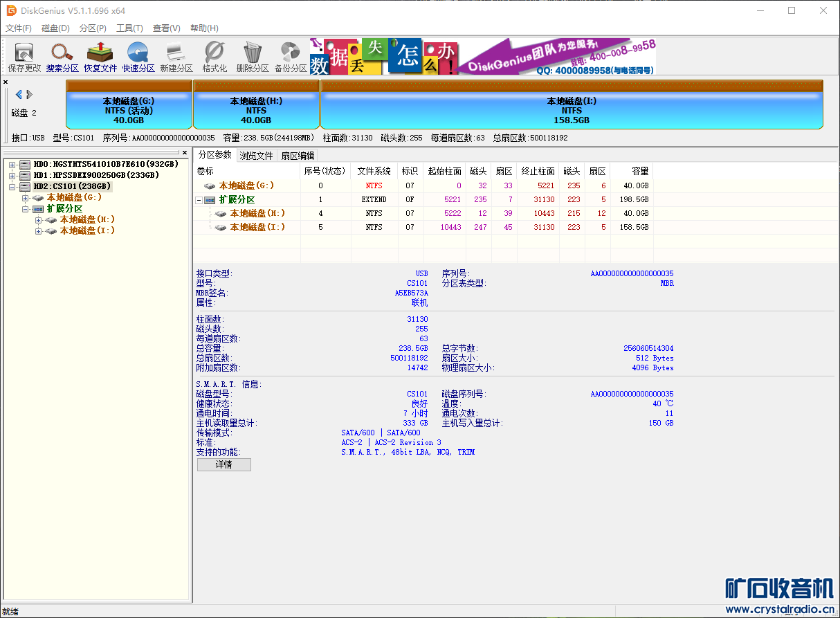Open the Help (帮助) menu

(x=204, y=28)
